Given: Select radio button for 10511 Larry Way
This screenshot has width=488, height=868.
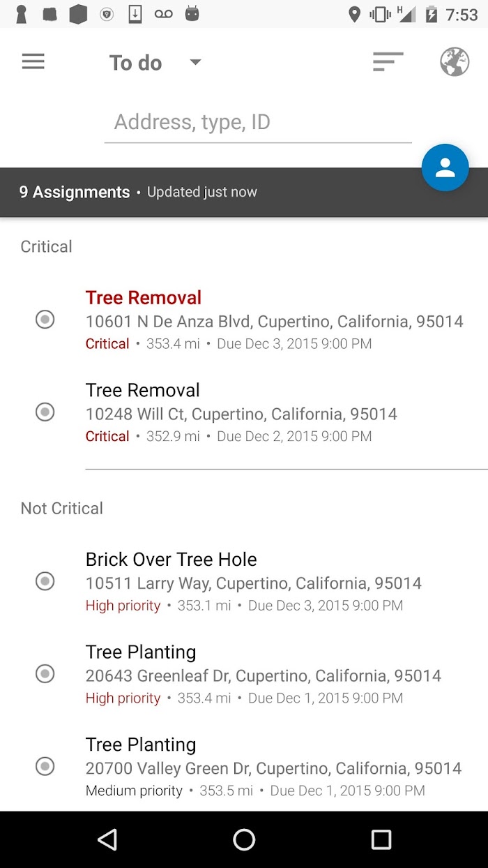Looking at the screenshot, I should 45,581.
